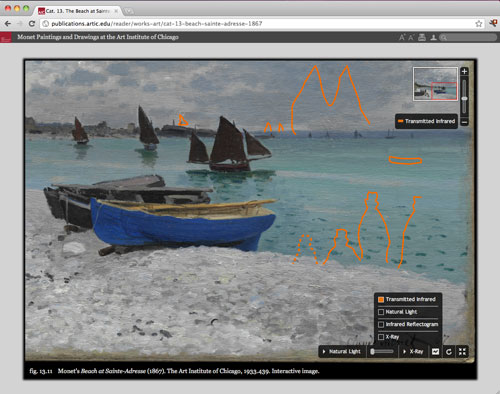
Task: Open the user account icon in the toolbar
Action: coord(433,37)
